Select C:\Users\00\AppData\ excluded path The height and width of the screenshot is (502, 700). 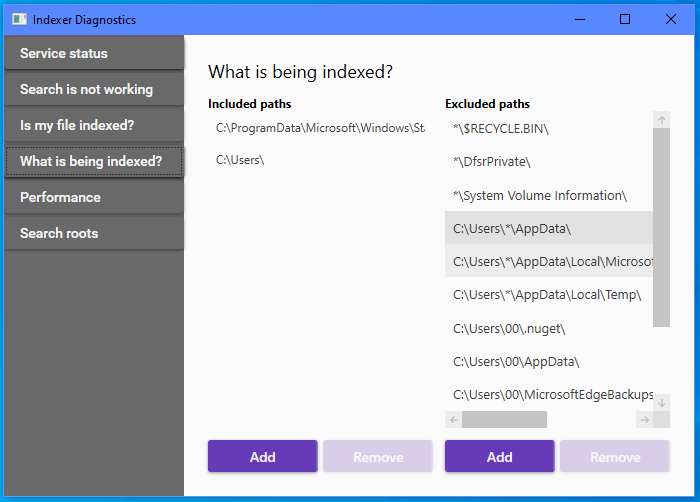(549, 361)
